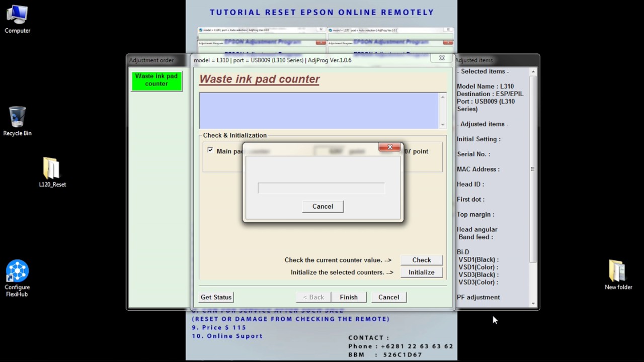644x362 pixels.
Task: Click the Check counter value button
Action: [x=422, y=260]
